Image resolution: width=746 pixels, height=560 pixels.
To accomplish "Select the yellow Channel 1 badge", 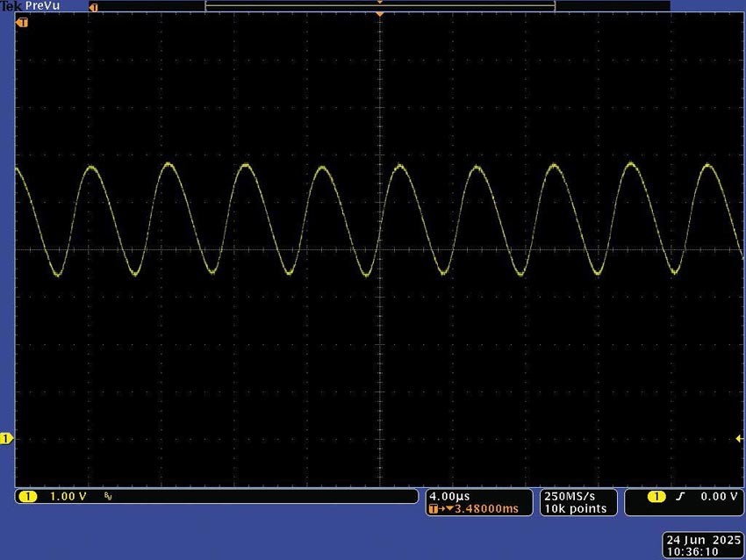I will pos(29,496).
